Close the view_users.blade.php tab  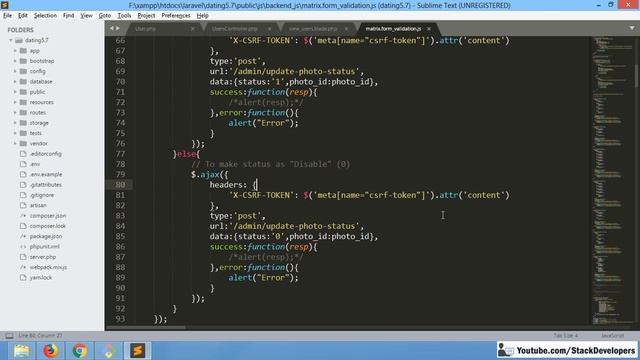pos(346,29)
